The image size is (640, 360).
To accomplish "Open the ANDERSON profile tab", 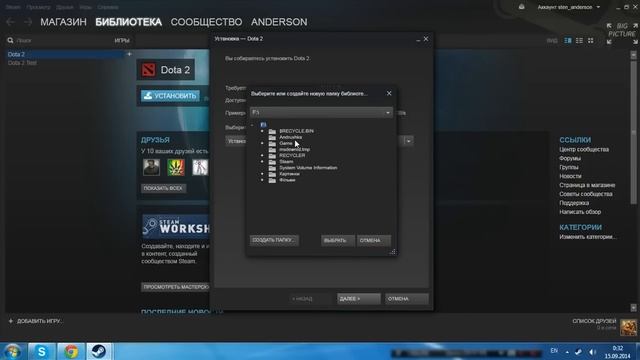I will (x=279, y=22).
